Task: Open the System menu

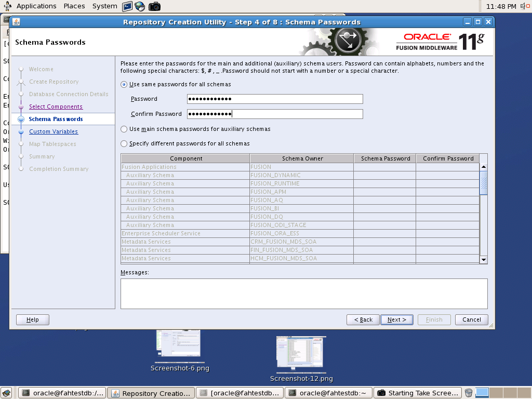Action: (104, 6)
